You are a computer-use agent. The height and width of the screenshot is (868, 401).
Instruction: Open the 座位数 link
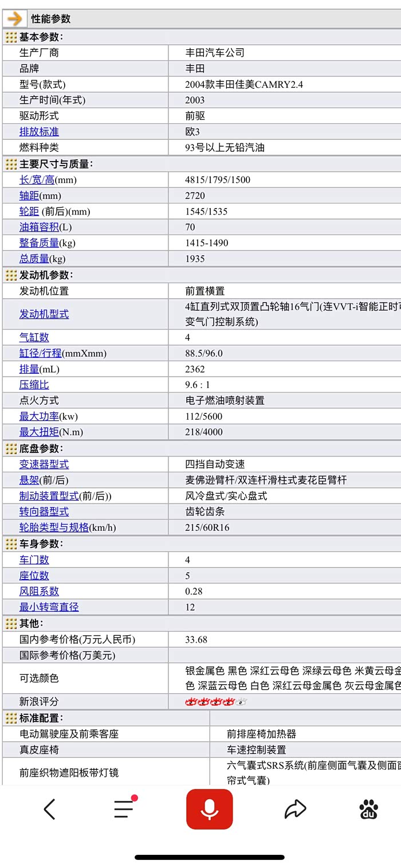pyautogui.click(x=34, y=576)
